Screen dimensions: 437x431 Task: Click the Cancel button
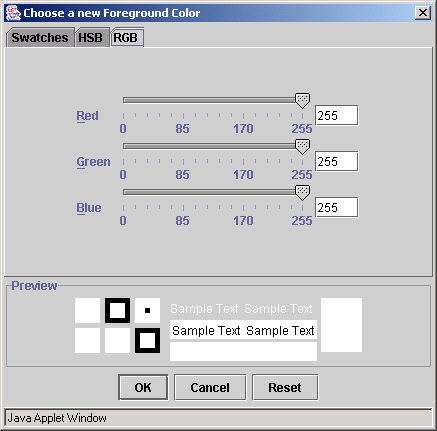click(210, 387)
